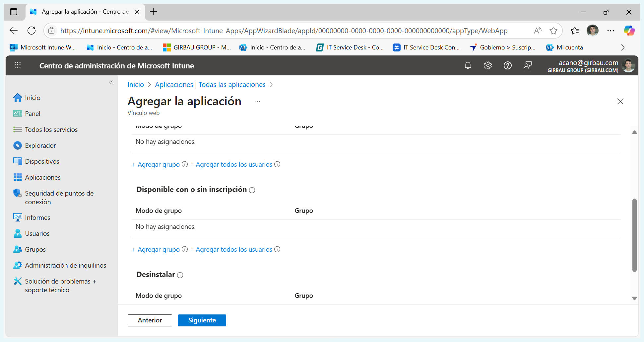Open the ellipsis menu beside Agregar la aplicación
Image resolution: width=644 pixels, height=342 pixels.
click(x=257, y=101)
